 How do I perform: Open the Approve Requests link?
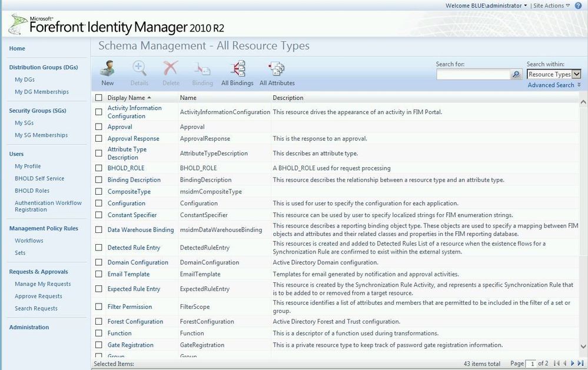coord(38,296)
